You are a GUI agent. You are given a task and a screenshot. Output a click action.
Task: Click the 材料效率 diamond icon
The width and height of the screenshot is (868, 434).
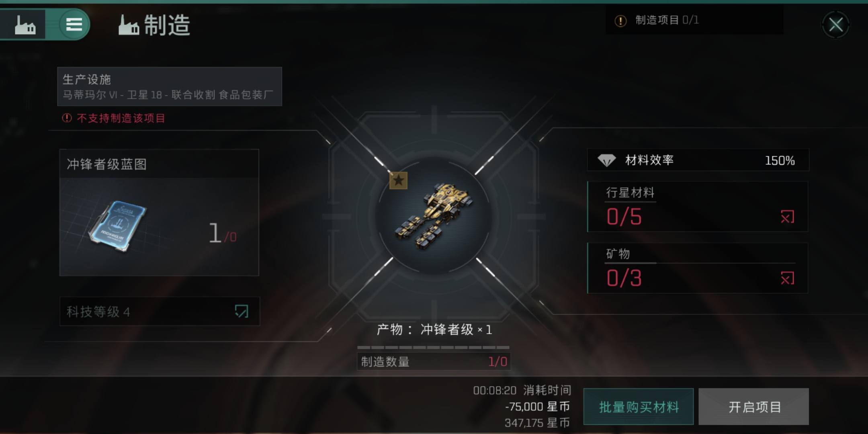(x=606, y=160)
